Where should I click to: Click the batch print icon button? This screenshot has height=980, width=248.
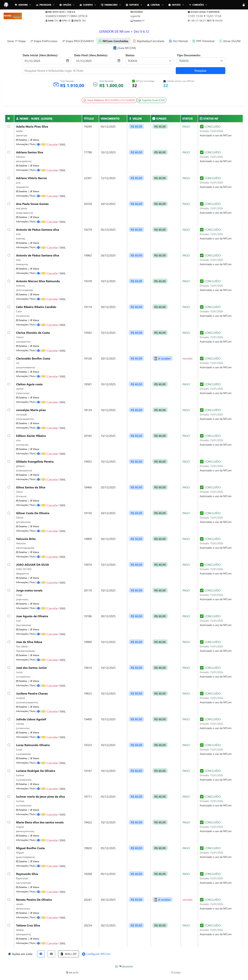41,954
